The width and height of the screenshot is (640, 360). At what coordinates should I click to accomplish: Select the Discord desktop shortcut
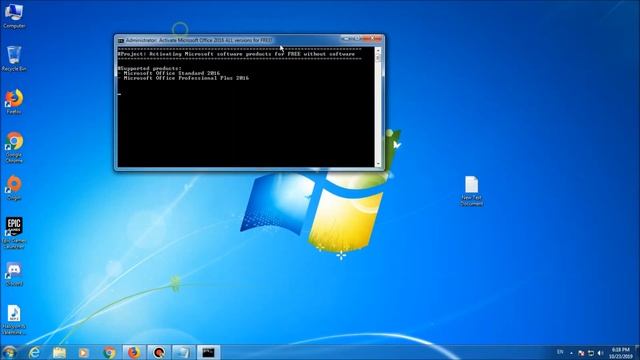click(x=14, y=274)
